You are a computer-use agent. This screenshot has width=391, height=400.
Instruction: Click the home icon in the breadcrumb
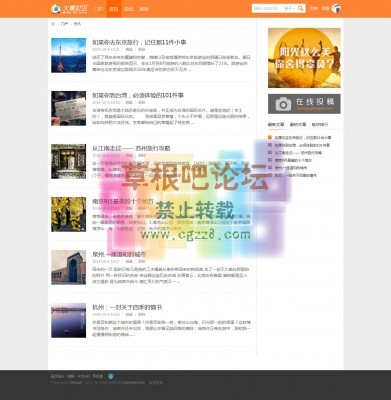tap(53, 24)
